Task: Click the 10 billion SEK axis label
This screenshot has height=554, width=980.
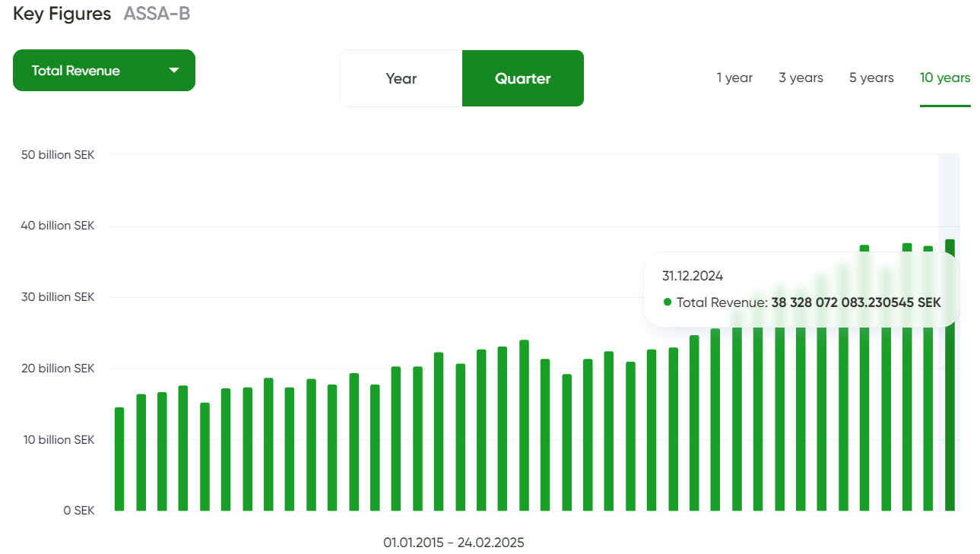Action: (58, 439)
